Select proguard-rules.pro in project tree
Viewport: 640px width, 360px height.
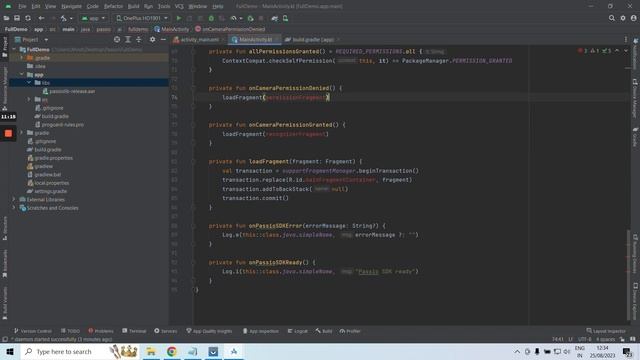[62, 125]
